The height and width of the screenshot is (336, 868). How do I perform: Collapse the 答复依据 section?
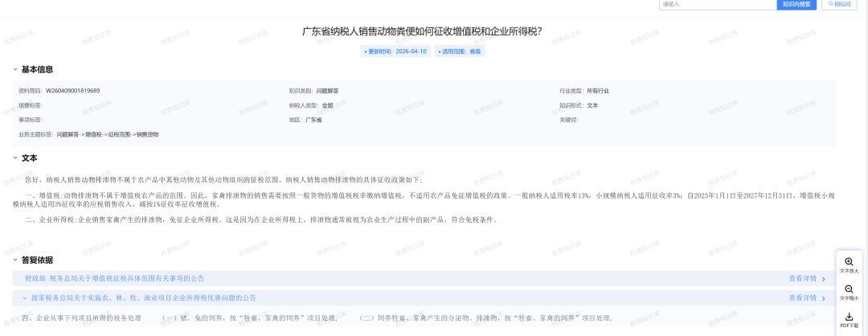[x=15, y=260]
